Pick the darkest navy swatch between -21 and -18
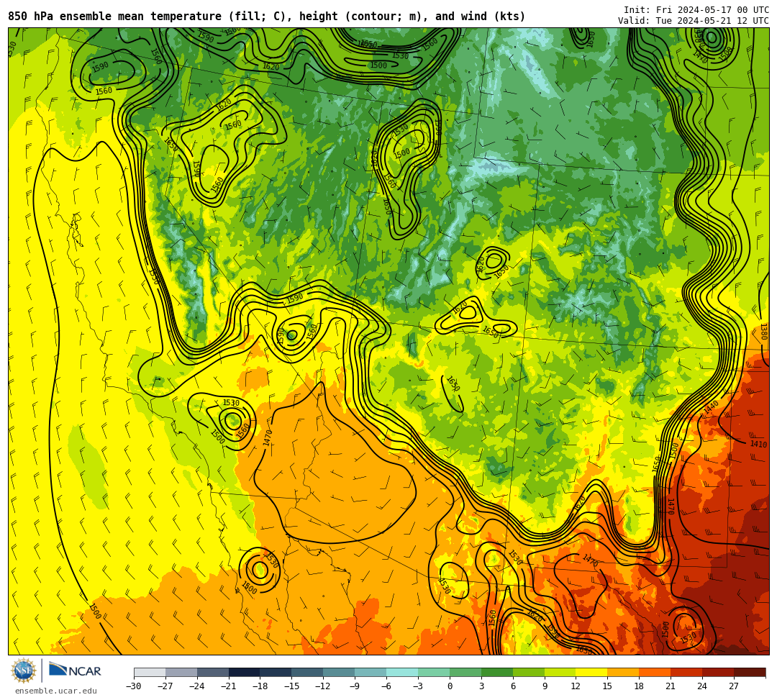Screen dimensions: 777x700 pyautogui.click(x=245, y=672)
